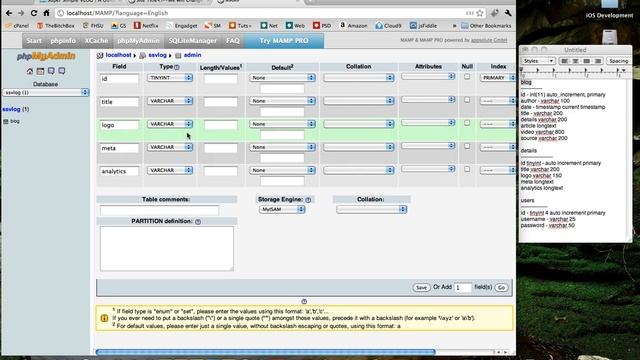The width and height of the screenshot is (640, 360).
Task: Click the Save button
Action: pos(421,288)
